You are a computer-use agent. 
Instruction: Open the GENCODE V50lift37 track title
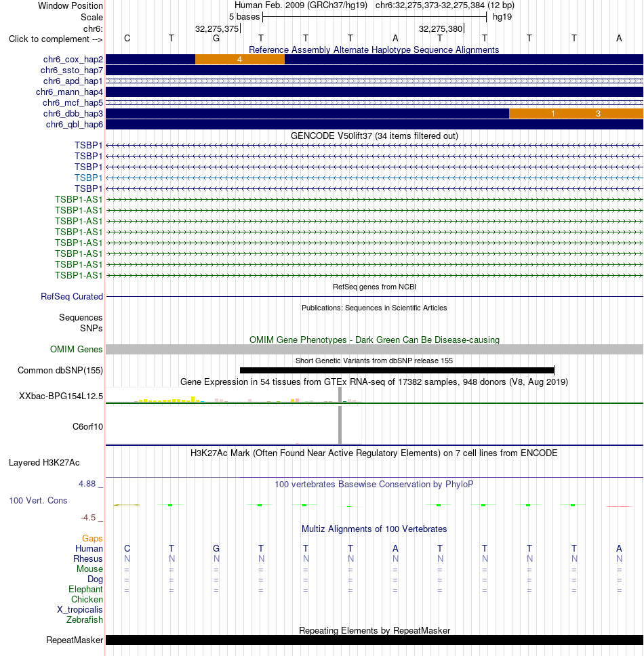tap(374, 136)
